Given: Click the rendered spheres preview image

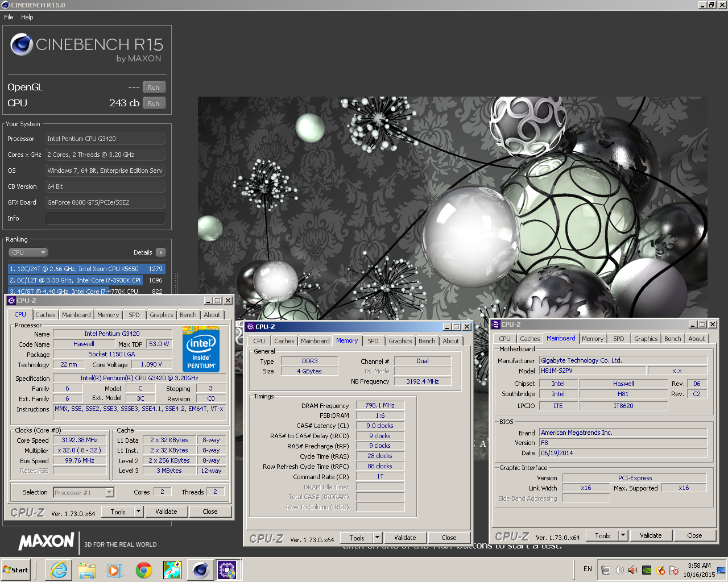Looking at the screenshot, I should [453, 207].
